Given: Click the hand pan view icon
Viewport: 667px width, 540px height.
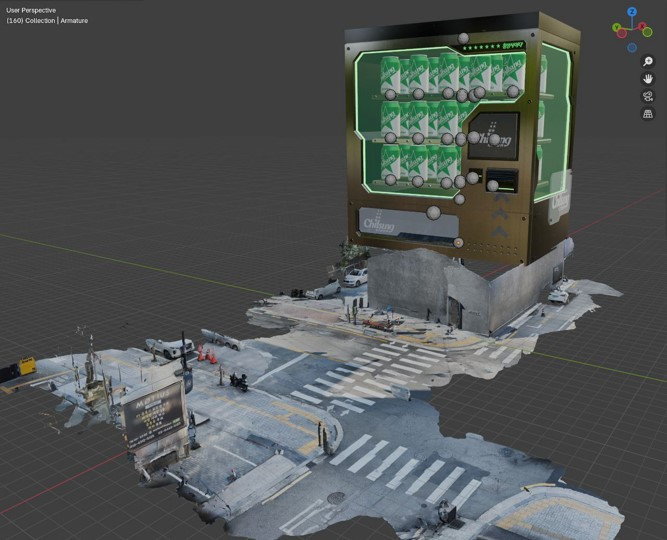Looking at the screenshot, I should [x=648, y=79].
